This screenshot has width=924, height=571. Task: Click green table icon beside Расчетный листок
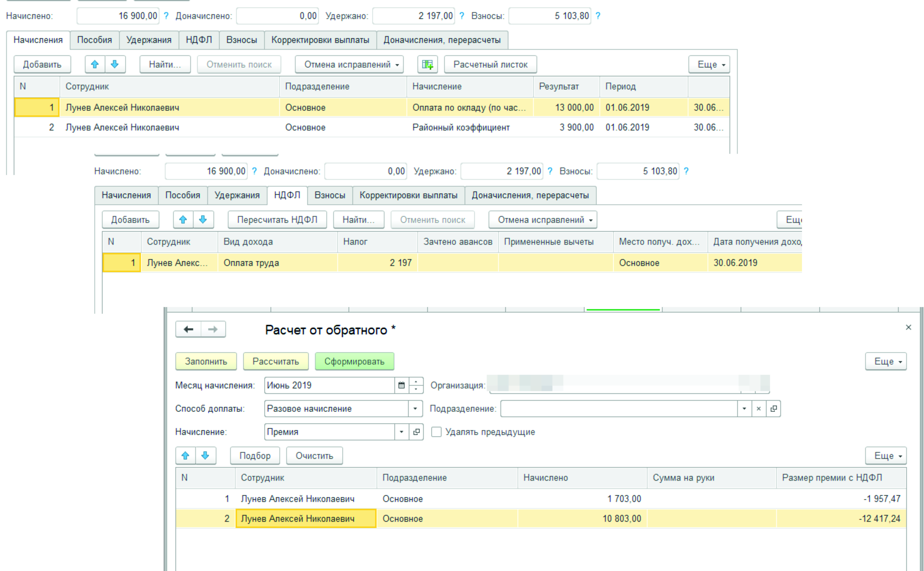pos(427,65)
